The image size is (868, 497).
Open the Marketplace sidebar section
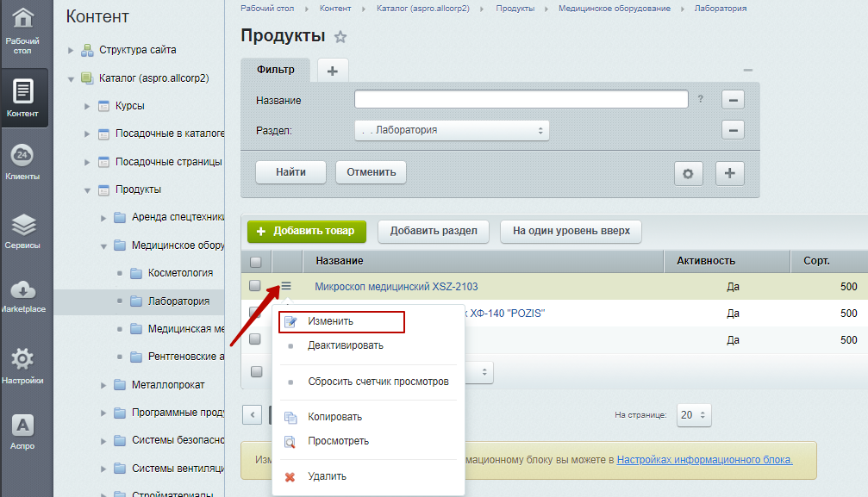22,296
